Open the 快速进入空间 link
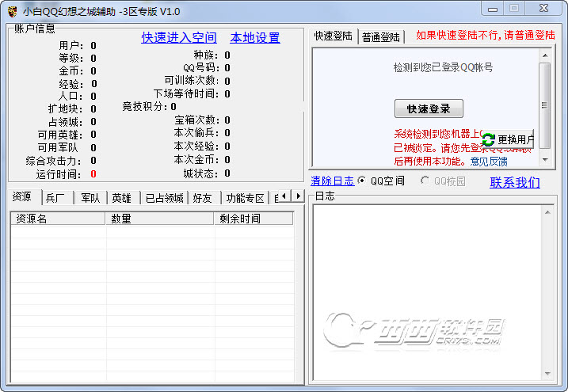Viewport: 568px width, 392px height. point(179,37)
